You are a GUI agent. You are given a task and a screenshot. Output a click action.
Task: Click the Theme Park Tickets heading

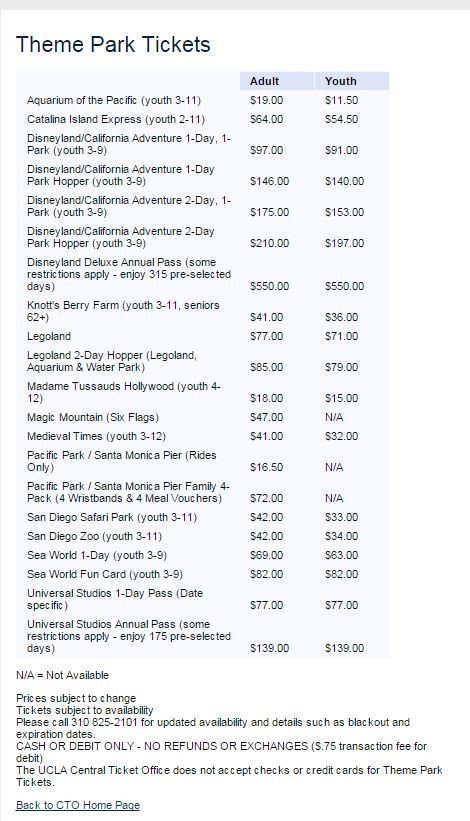113,44
